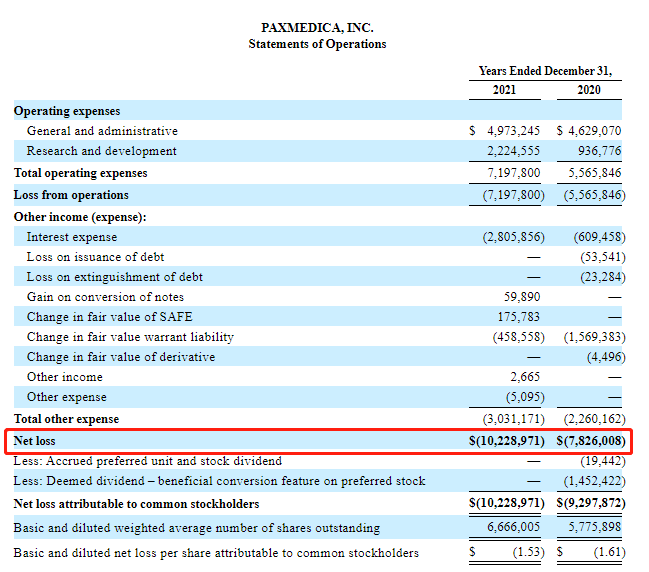Click Accrued preferred unit and stock dividend label

(x=148, y=461)
